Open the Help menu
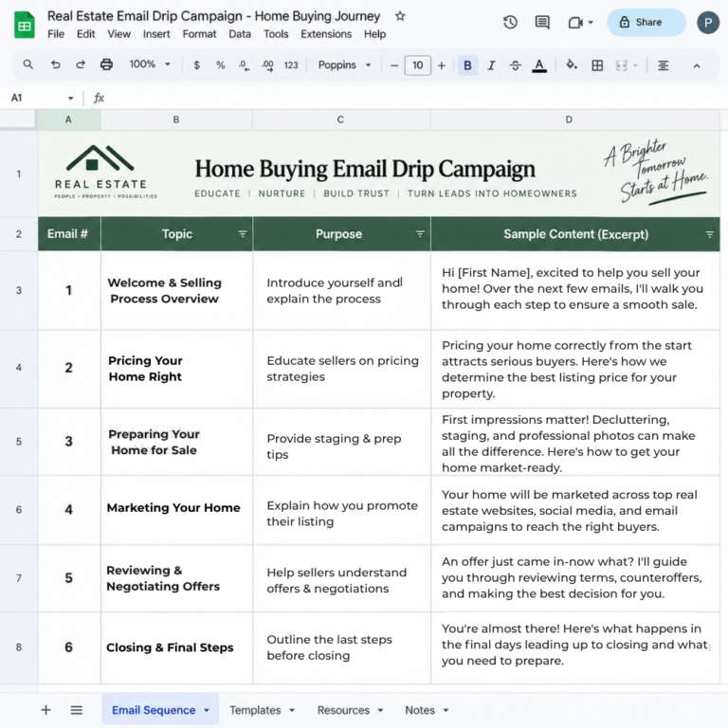728x728 pixels. pyautogui.click(x=374, y=34)
